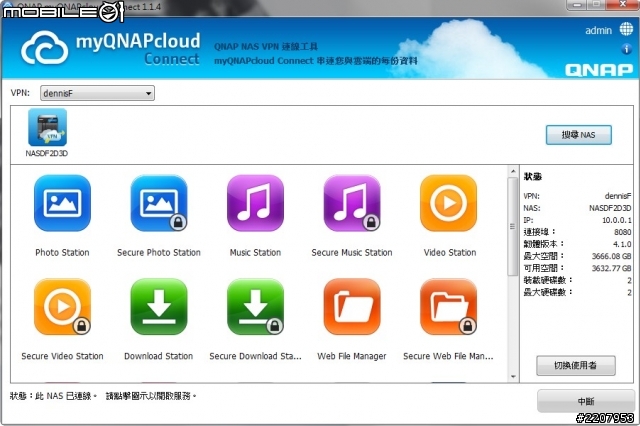Launch Secure Video Station
640x426 pixels.
[62, 307]
